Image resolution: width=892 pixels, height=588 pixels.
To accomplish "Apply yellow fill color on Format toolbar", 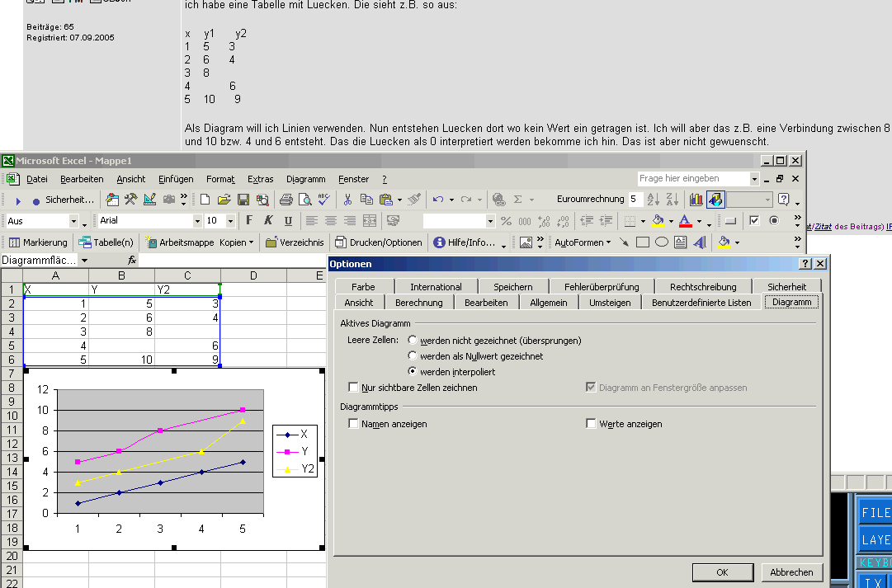I will coord(658,221).
